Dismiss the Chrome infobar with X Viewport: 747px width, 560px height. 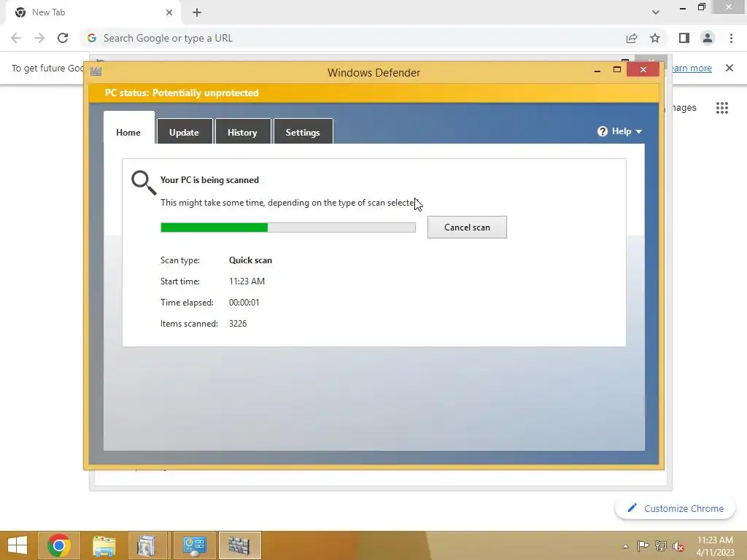tap(729, 68)
